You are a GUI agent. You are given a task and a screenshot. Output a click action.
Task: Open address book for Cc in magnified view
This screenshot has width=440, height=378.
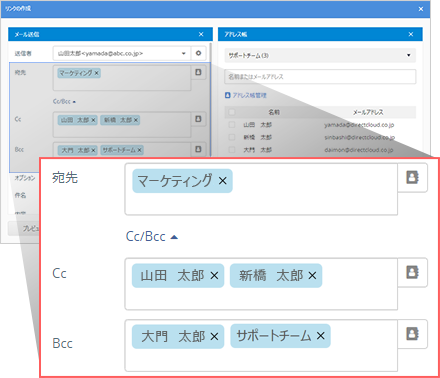(412, 272)
